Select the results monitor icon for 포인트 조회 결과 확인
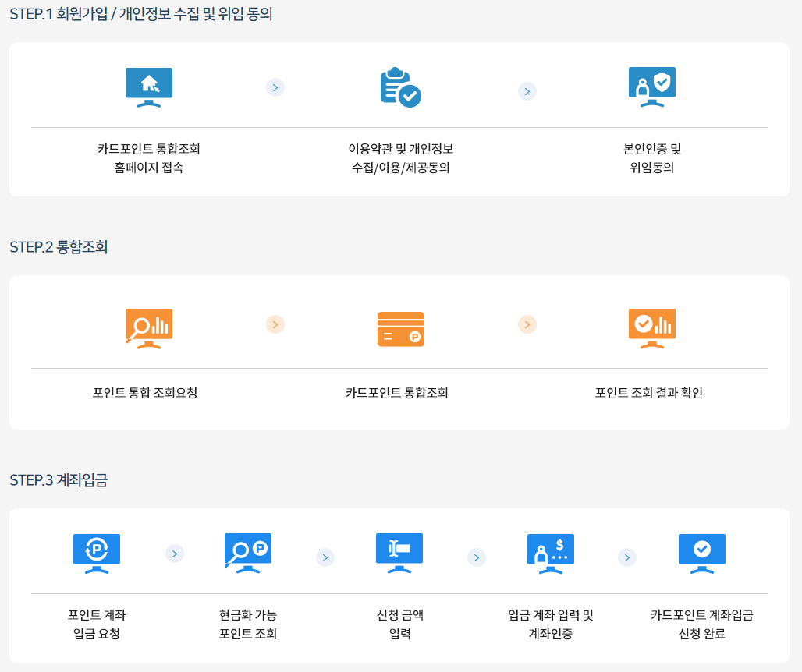The height and width of the screenshot is (672, 802). tap(651, 328)
